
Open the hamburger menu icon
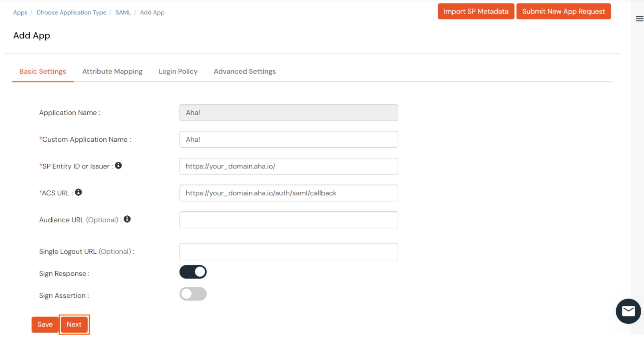pyautogui.click(x=640, y=19)
